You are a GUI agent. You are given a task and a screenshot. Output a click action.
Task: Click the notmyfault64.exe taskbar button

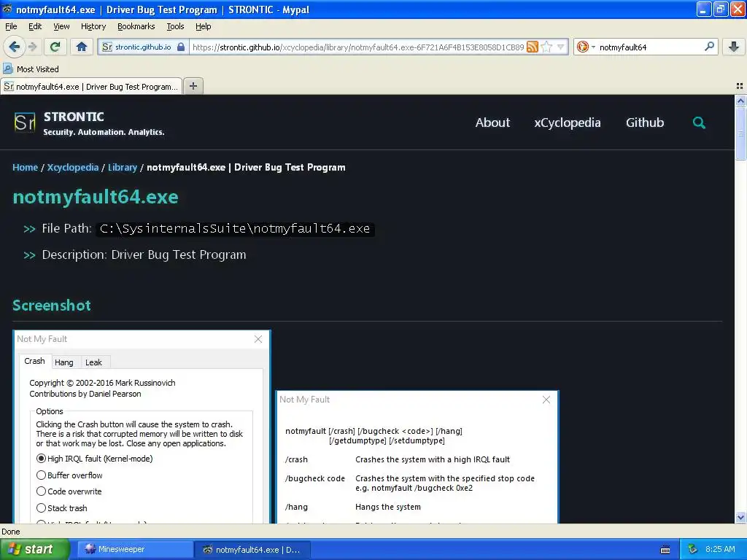pos(252,550)
